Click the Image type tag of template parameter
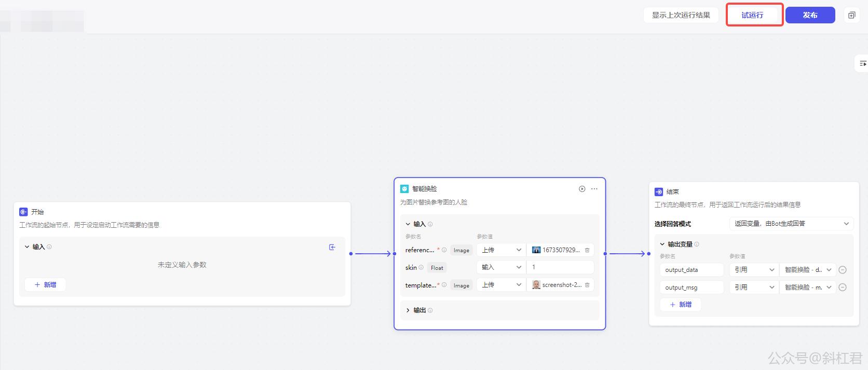868x370 pixels. coord(461,285)
